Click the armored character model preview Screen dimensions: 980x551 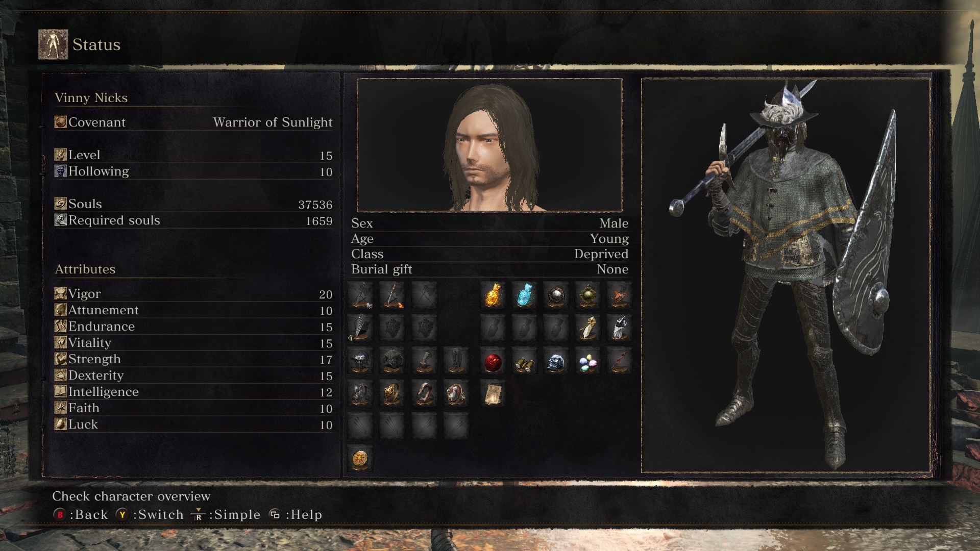click(786, 275)
